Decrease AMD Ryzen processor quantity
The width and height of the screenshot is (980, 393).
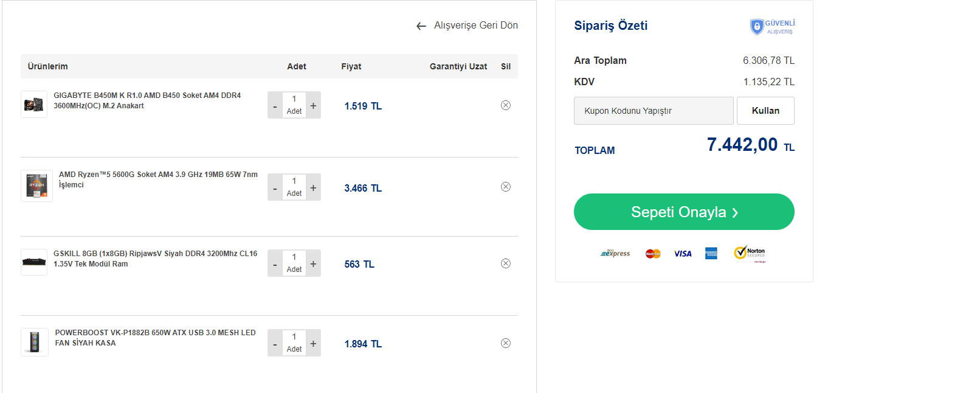point(275,189)
